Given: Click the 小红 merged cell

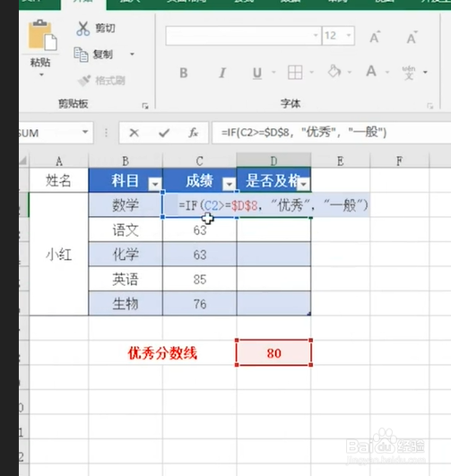Looking at the screenshot, I should pos(59,254).
